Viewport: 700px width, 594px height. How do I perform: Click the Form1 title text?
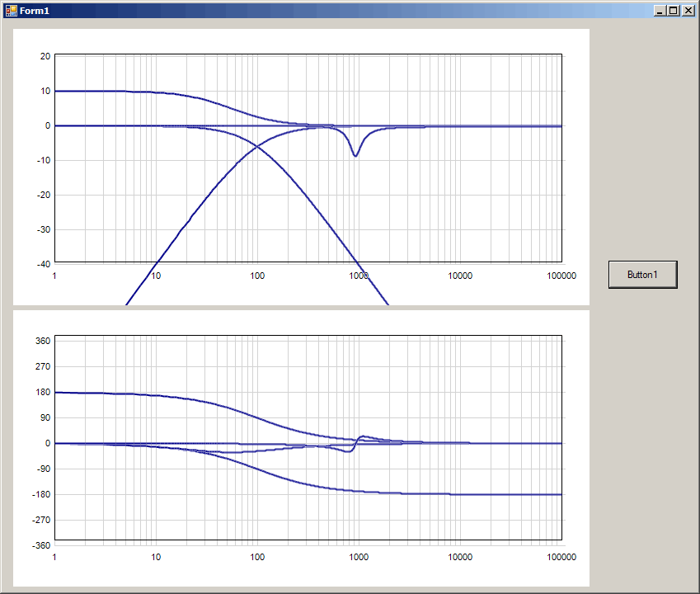(x=35, y=11)
